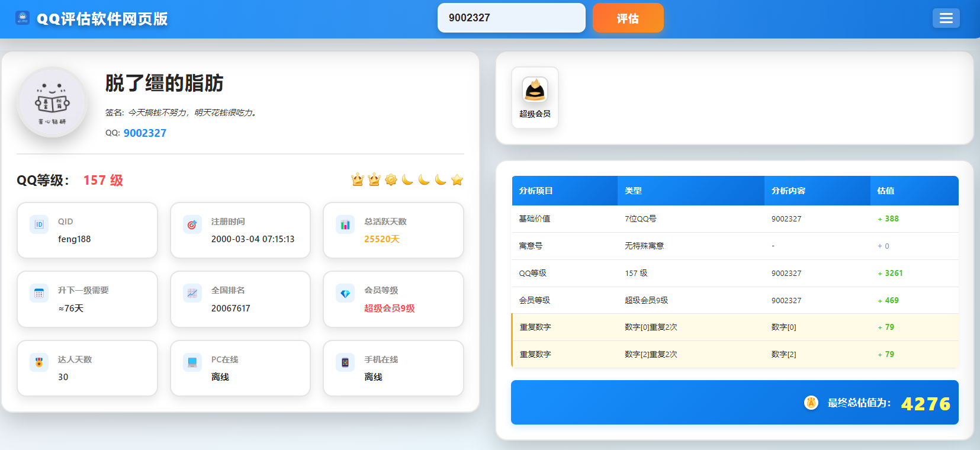Click the user avatar image
This screenshot has width=980, height=450.
pos(53,102)
